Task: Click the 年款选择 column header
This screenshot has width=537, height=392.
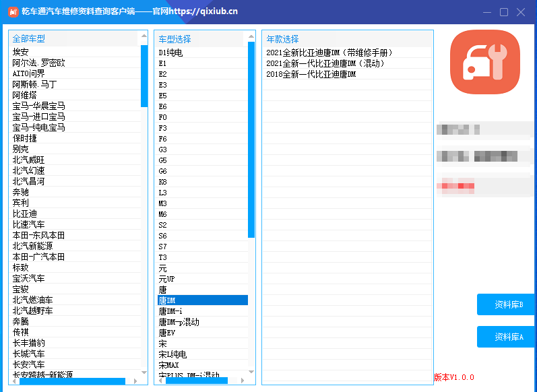Action: tap(347, 39)
